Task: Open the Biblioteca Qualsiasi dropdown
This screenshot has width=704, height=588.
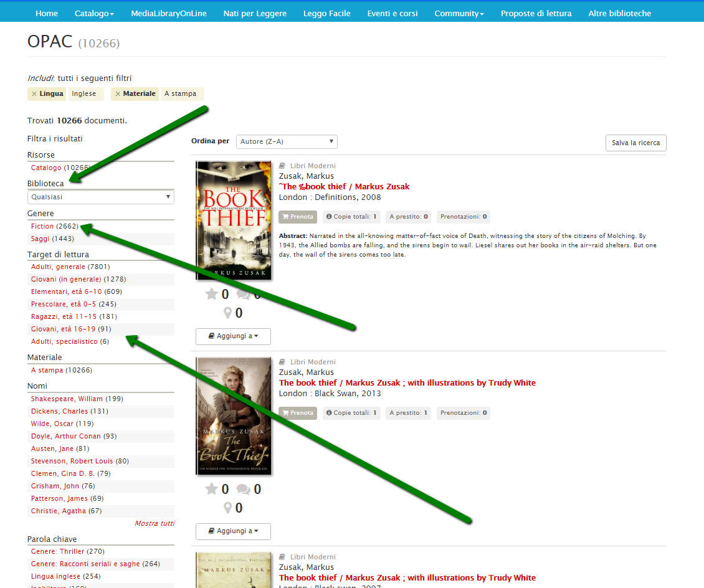Action: tap(100, 197)
